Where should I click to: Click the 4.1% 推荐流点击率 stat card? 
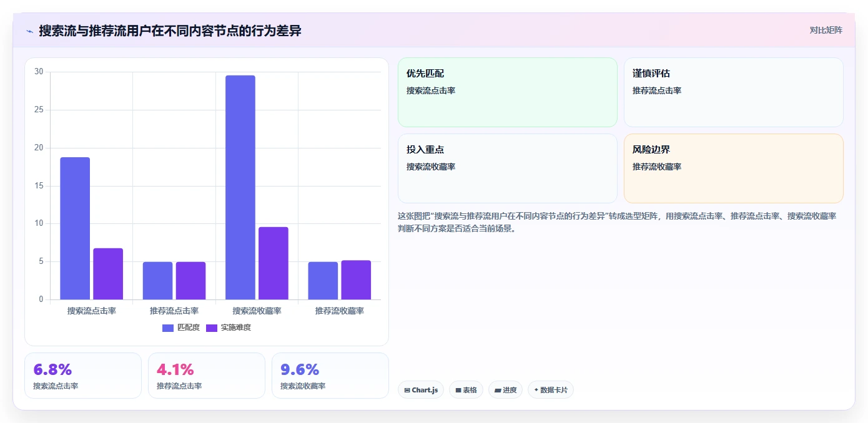(207, 376)
